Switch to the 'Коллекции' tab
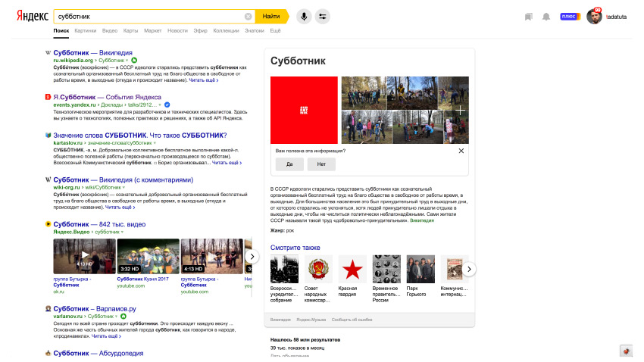This screenshot has height=362, width=644. (226, 31)
